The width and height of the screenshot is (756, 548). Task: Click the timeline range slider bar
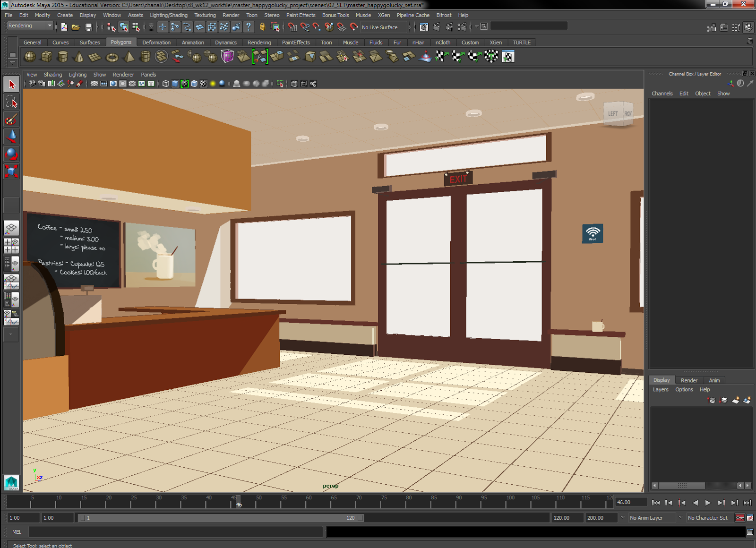(x=221, y=518)
